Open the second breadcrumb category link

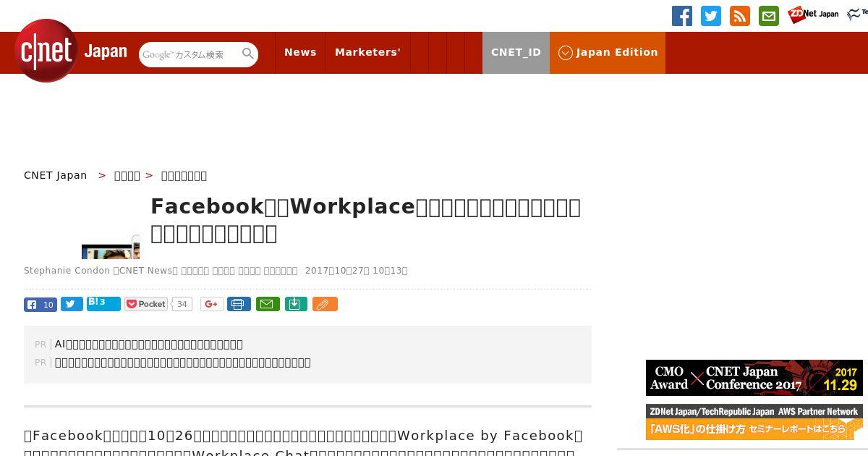pyautogui.click(x=127, y=175)
